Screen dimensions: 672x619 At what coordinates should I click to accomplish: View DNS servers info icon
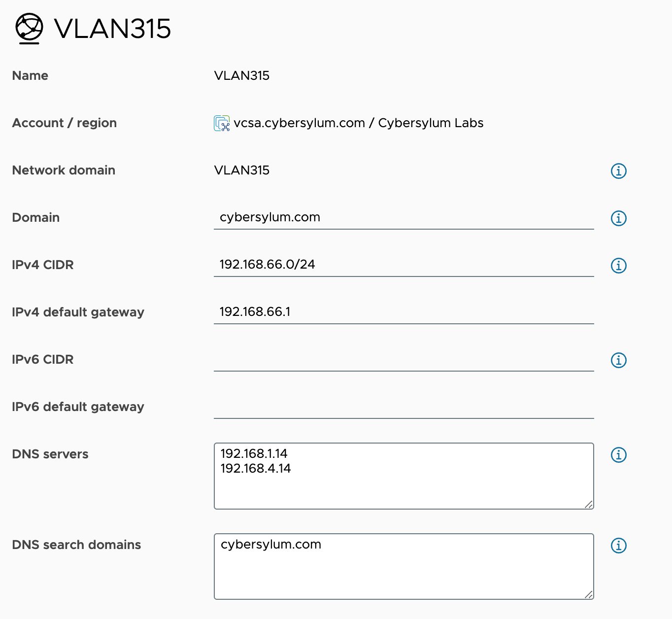click(618, 455)
